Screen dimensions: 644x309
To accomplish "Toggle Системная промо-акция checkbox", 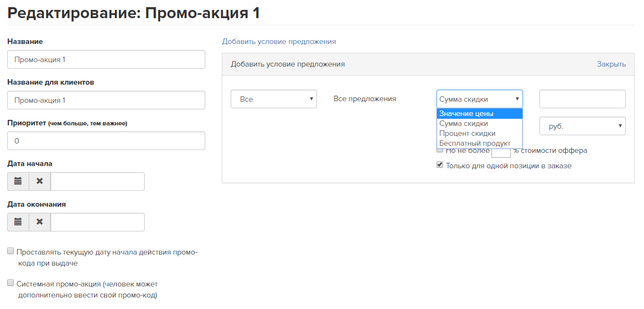I will click(10, 283).
